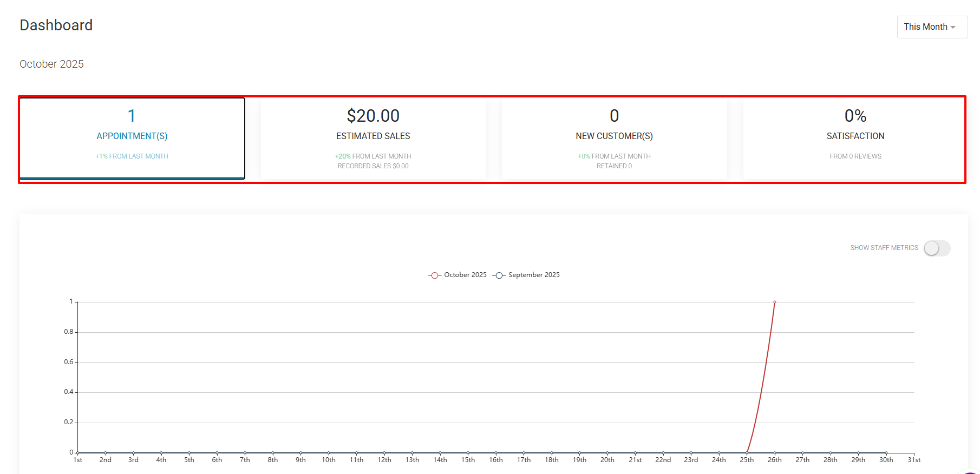Click the 25th data point on the chart baseline
Screen dimensions: 980x474
(747, 452)
